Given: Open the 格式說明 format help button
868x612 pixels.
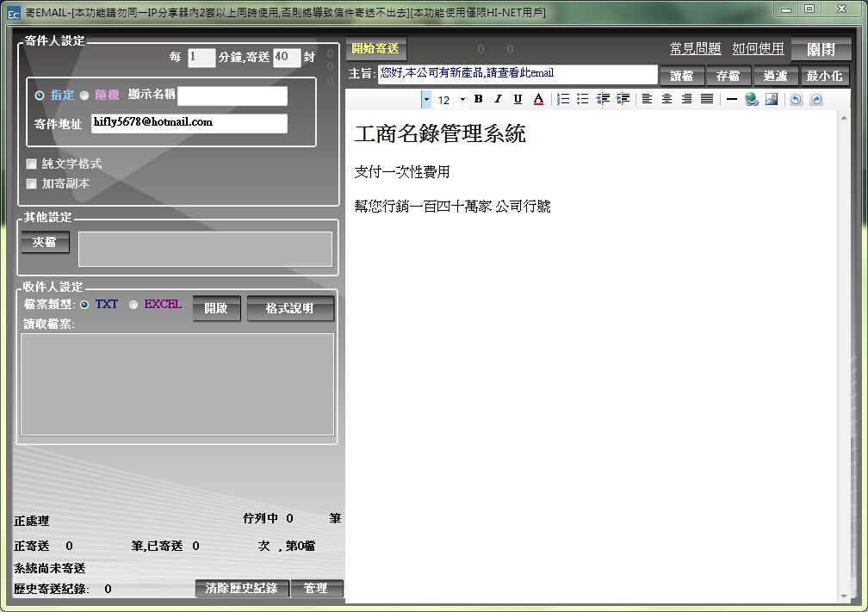Looking at the screenshot, I should click(x=290, y=308).
